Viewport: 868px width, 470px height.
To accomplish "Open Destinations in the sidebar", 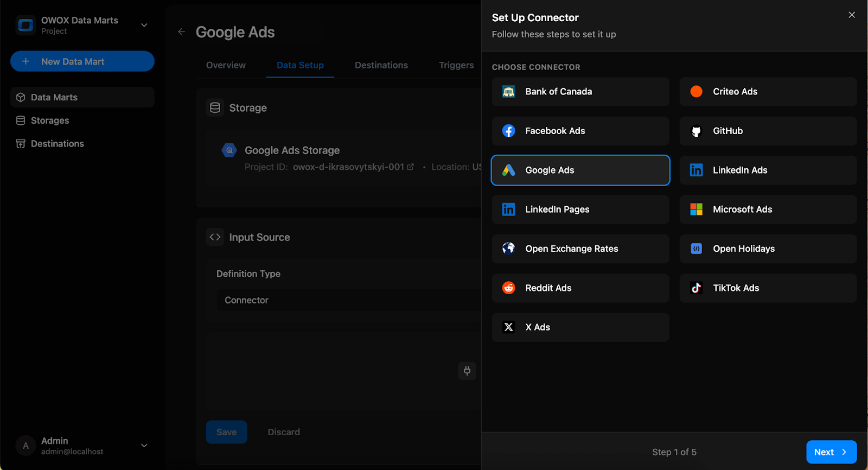I will (x=82, y=144).
